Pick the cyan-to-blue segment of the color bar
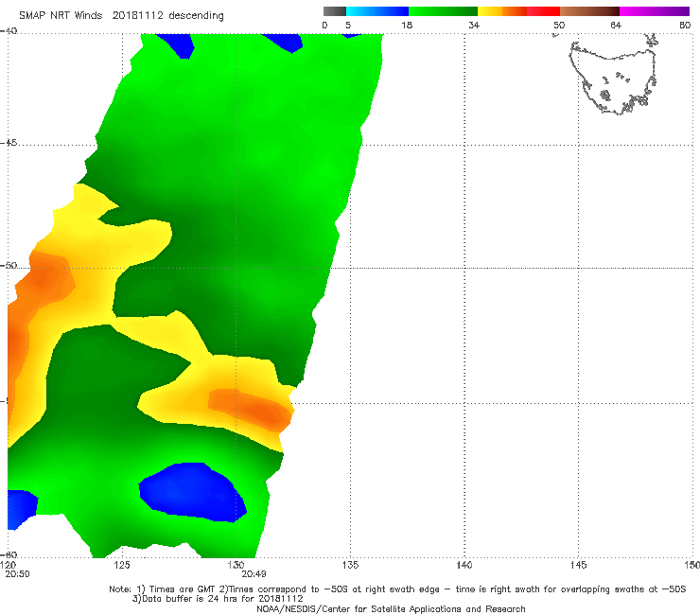Screen dimensions: 700x615 pos(377,11)
